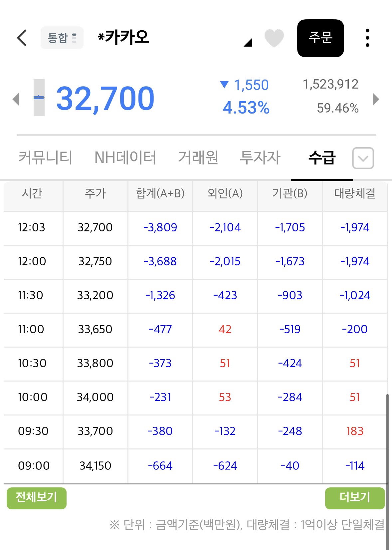This screenshot has height=550, width=392.
Task: Go to previous stock with left arrow
Action: 16,99
